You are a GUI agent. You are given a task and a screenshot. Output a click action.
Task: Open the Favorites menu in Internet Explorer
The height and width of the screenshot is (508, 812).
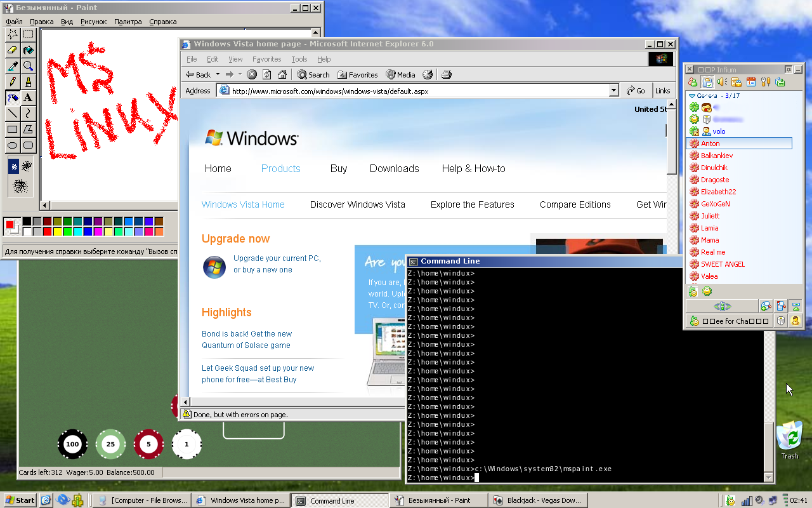(x=266, y=59)
